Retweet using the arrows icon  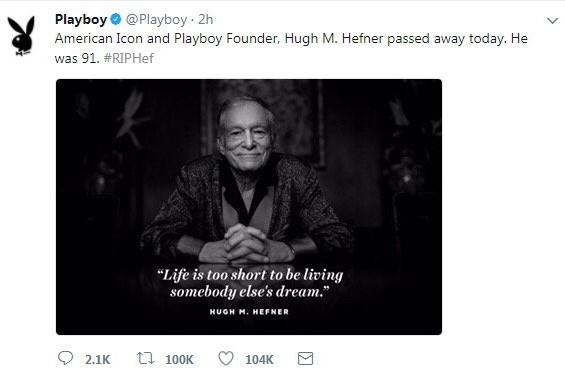tap(146, 358)
